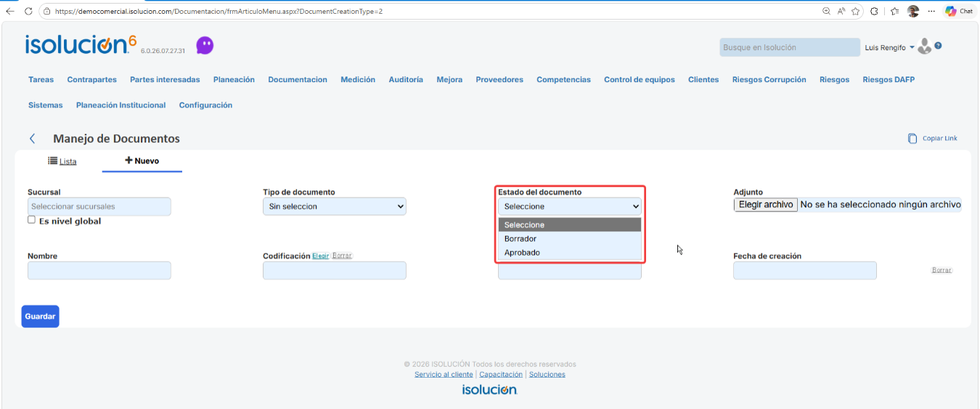This screenshot has width=980, height=409.
Task: Enable the Es nivel global checkbox
Action: click(x=31, y=220)
